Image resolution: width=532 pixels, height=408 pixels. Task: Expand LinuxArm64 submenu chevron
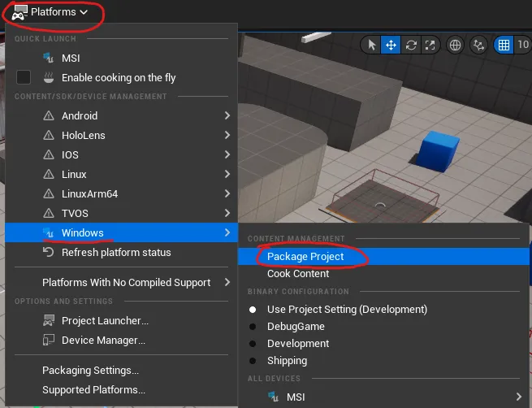click(227, 193)
